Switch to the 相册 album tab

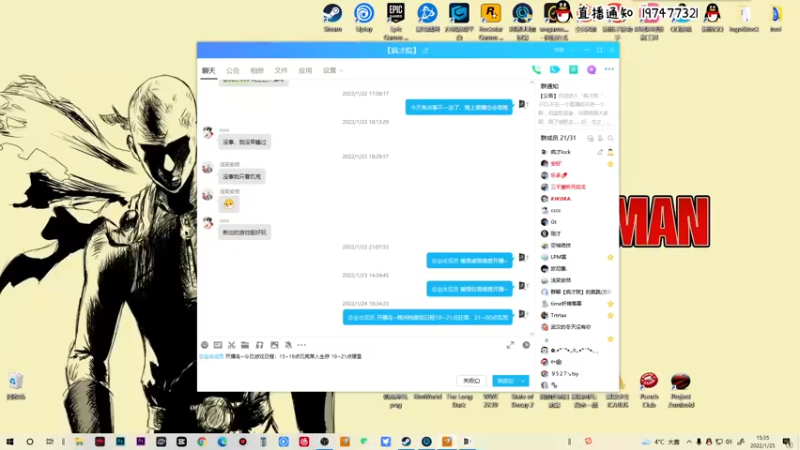coord(257,70)
